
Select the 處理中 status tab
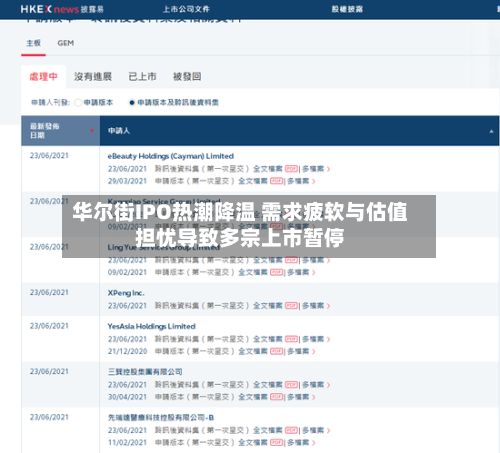43,77
